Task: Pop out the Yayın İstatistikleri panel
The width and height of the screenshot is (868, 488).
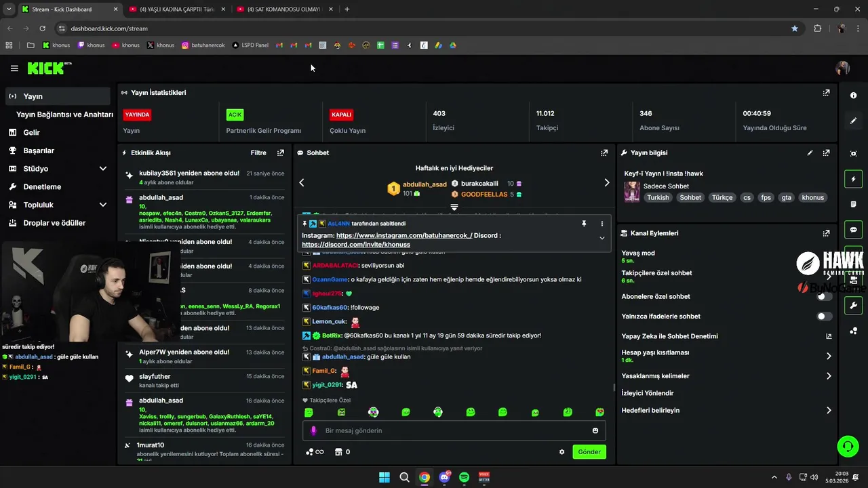Action: click(826, 93)
